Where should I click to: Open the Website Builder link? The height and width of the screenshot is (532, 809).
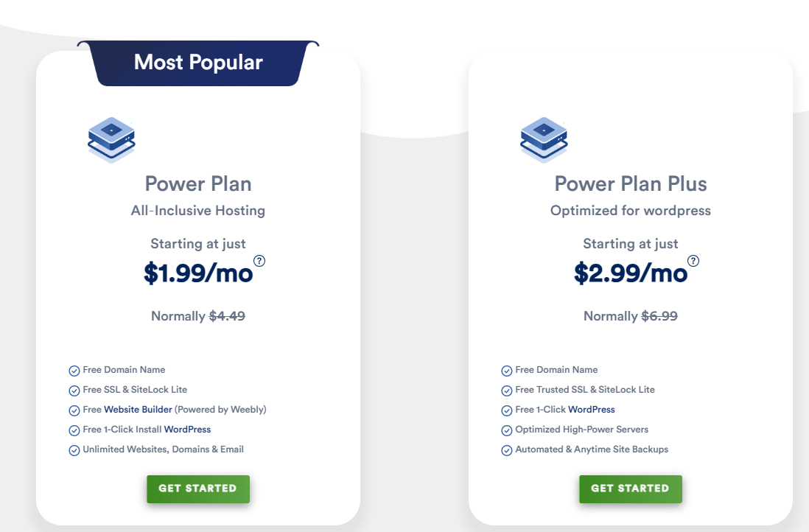pos(138,410)
